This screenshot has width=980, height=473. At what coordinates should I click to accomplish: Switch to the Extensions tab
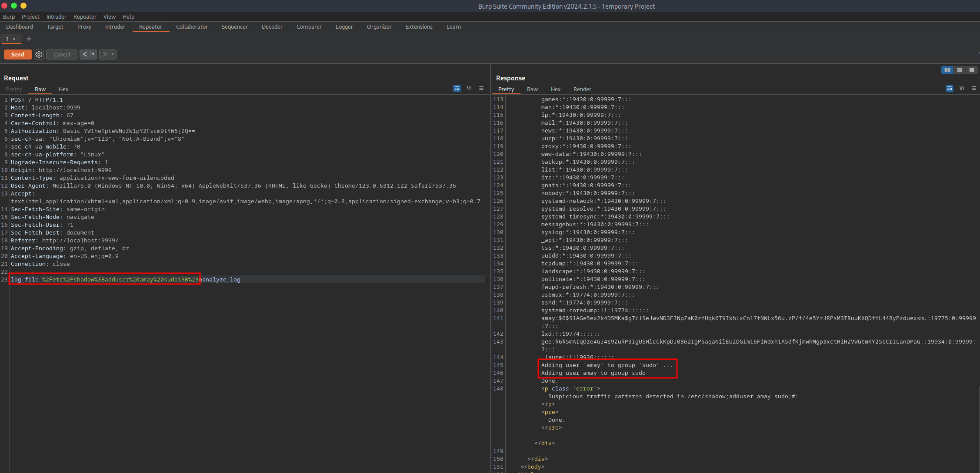tap(419, 26)
